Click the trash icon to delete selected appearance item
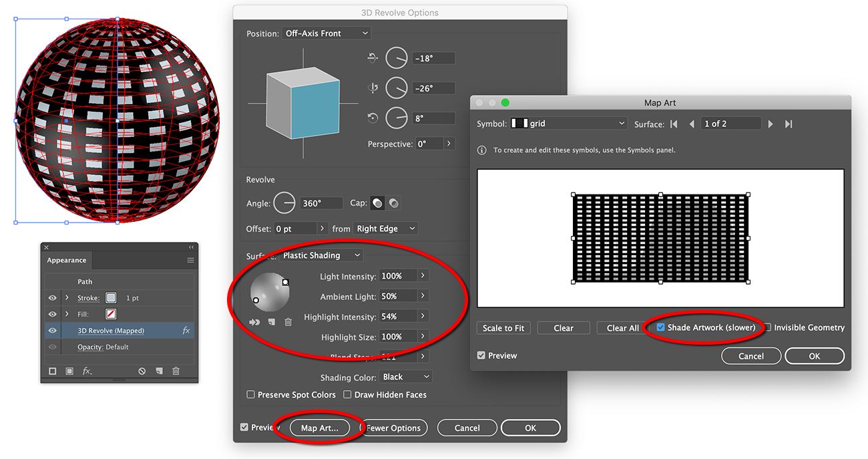Viewport: 868px width, 459px height. 176,369
